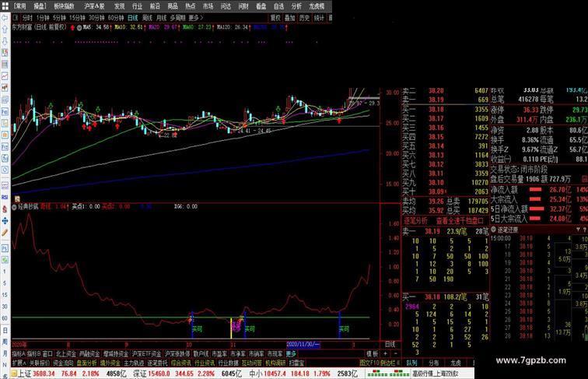Click the chart-type icon beside 分时
The image size is (588, 379).
(x=16, y=18)
